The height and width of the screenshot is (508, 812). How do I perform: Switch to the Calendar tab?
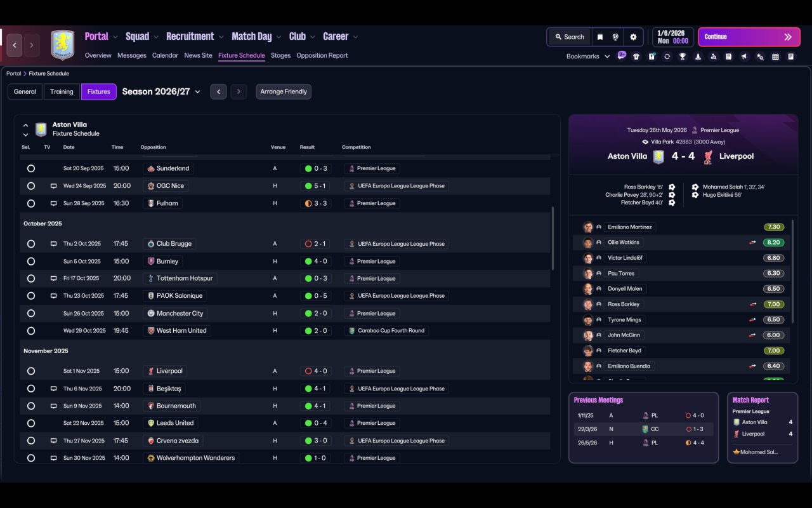point(165,55)
